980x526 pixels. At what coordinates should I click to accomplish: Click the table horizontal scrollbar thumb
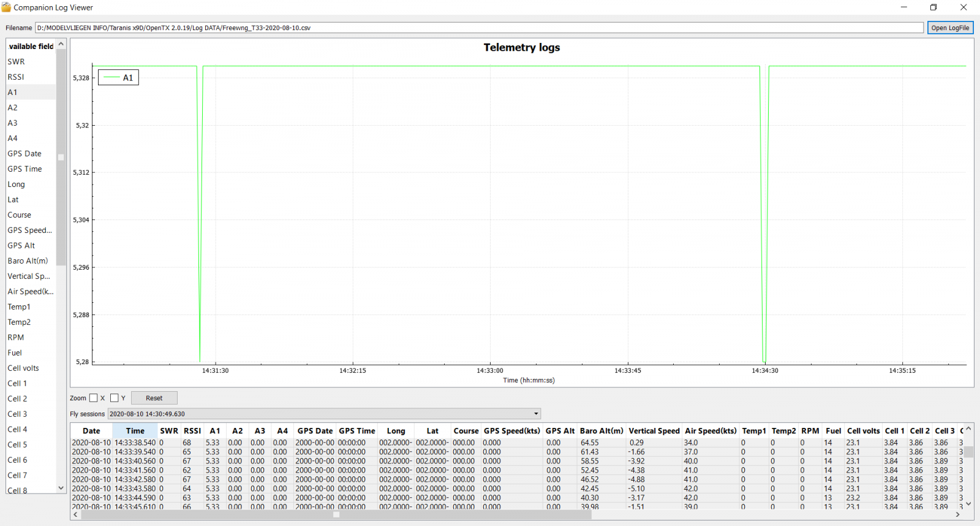coord(336,515)
